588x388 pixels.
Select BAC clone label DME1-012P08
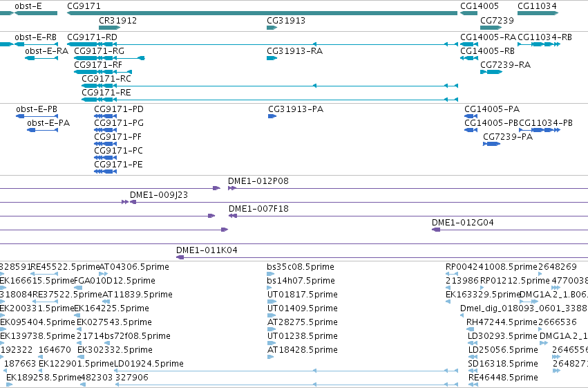(x=258, y=181)
